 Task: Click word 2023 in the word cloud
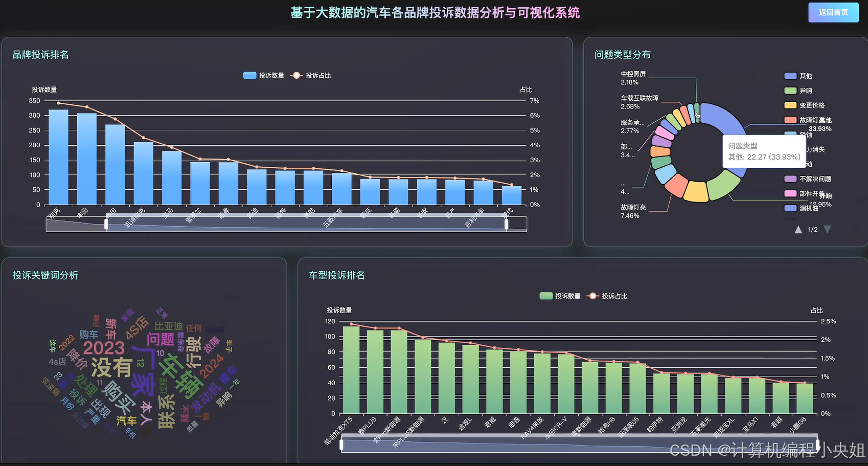click(104, 348)
